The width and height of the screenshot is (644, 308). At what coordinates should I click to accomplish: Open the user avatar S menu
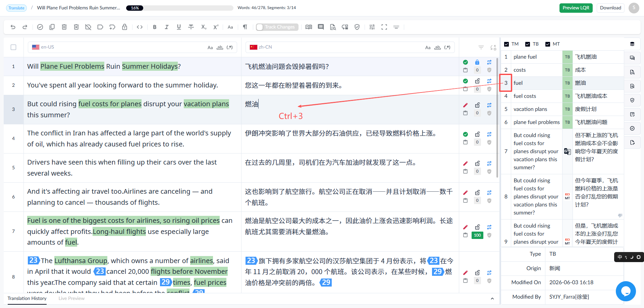point(634,8)
